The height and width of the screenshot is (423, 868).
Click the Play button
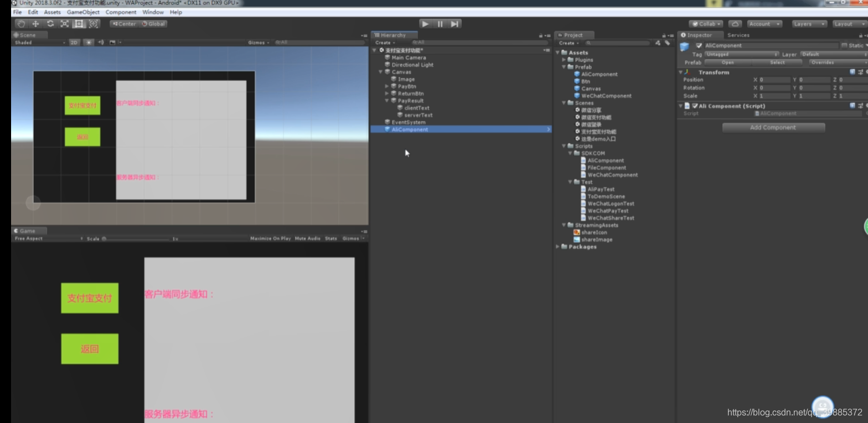click(x=425, y=24)
